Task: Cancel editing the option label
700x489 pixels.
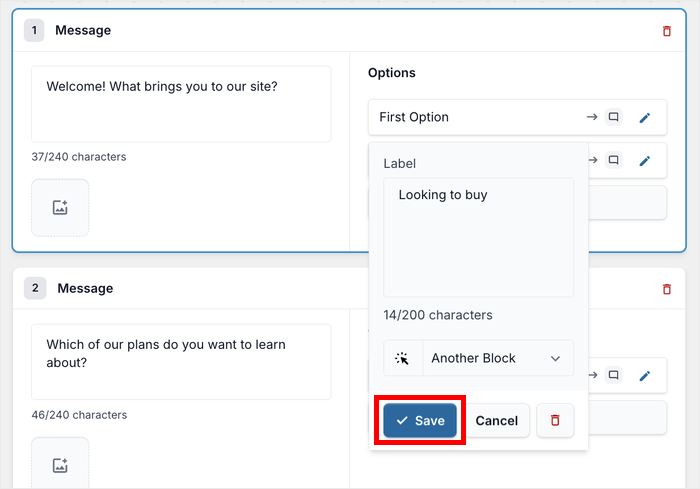Action: [x=497, y=421]
